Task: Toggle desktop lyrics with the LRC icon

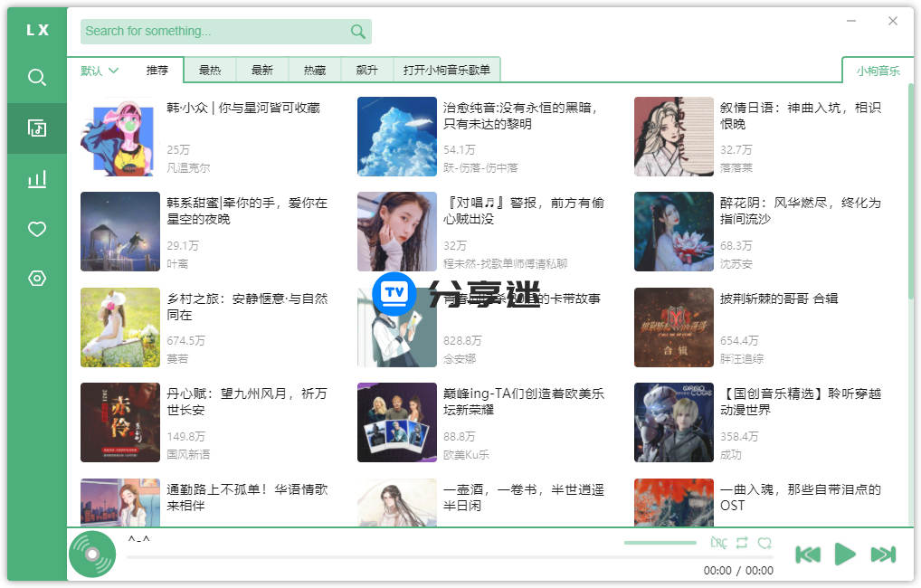Action: tap(717, 542)
